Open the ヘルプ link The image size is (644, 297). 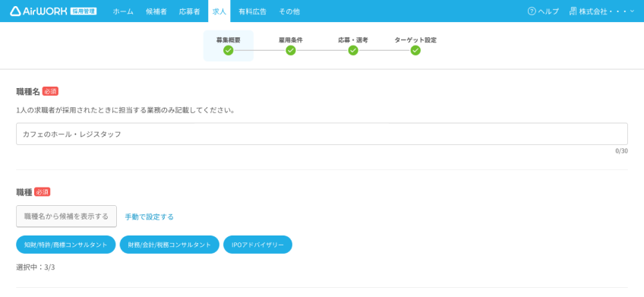click(x=548, y=11)
